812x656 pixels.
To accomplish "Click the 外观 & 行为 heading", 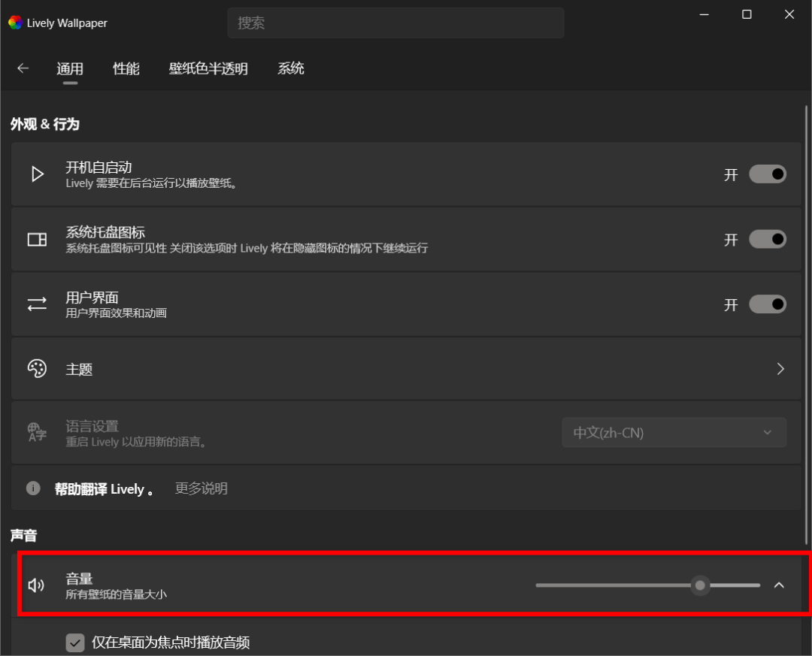I will coord(45,124).
